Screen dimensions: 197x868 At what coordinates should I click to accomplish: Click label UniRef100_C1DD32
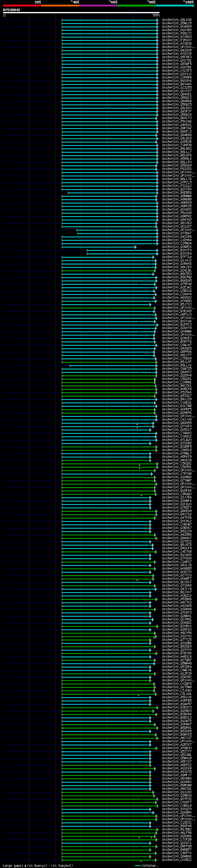(177, 822)
